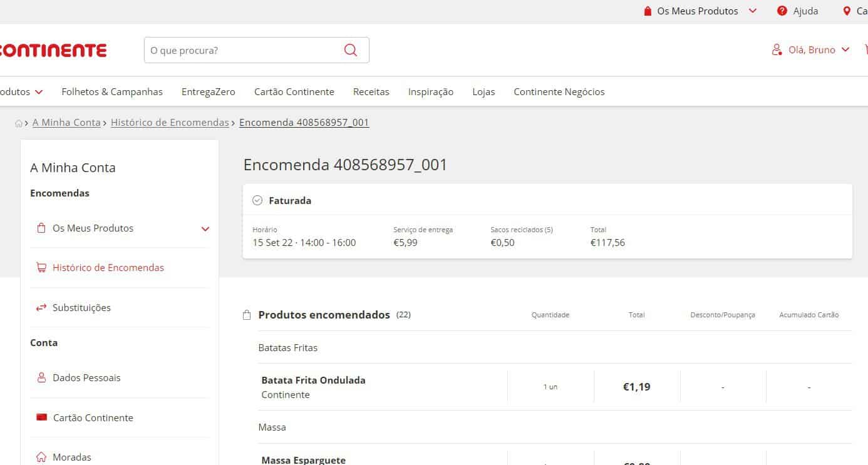Open EntregaZero menu item
The height and width of the screenshot is (465, 868).
pos(209,92)
